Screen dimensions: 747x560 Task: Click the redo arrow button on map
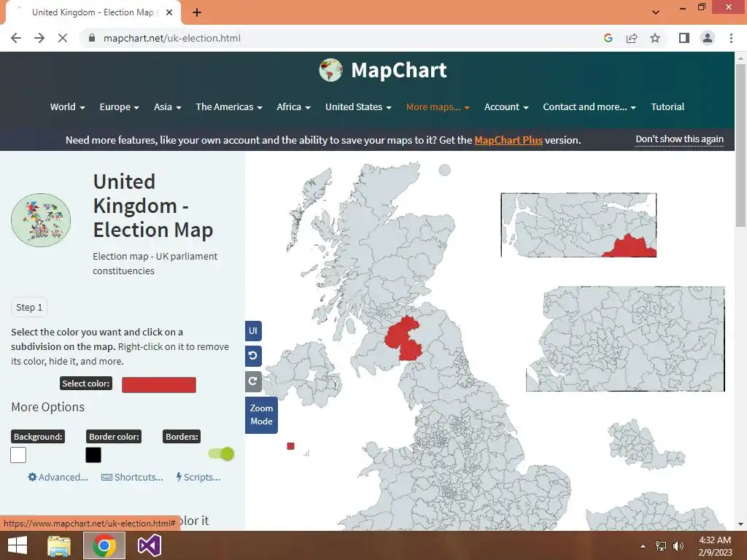[x=253, y=381]
